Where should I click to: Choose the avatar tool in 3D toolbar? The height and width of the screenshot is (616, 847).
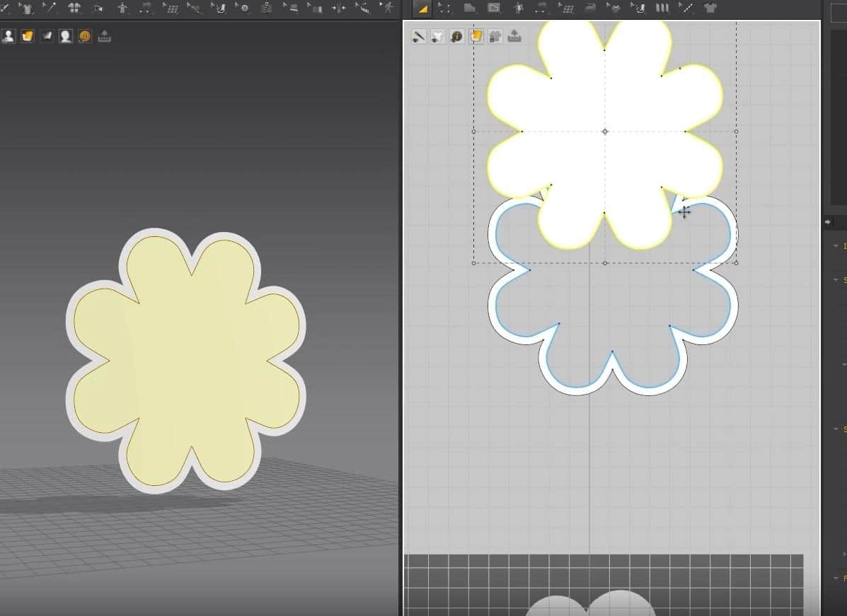[x=122, y=8]
